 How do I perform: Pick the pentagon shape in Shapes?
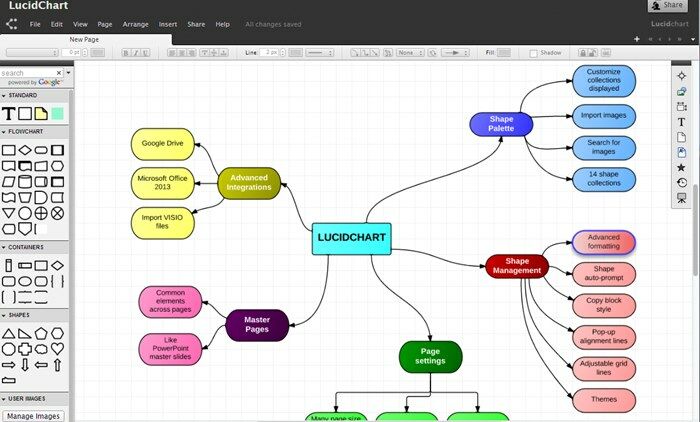pyautogui.click(x=41, y=333)
